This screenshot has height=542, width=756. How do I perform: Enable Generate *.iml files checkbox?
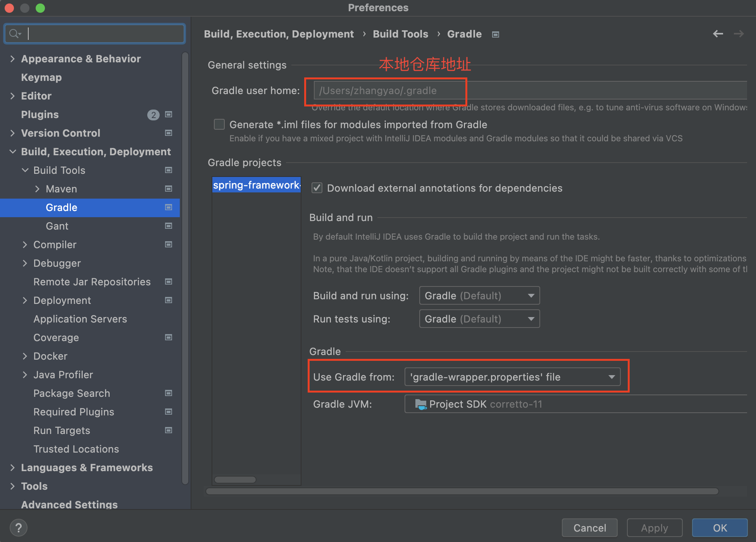coord(219,124)
